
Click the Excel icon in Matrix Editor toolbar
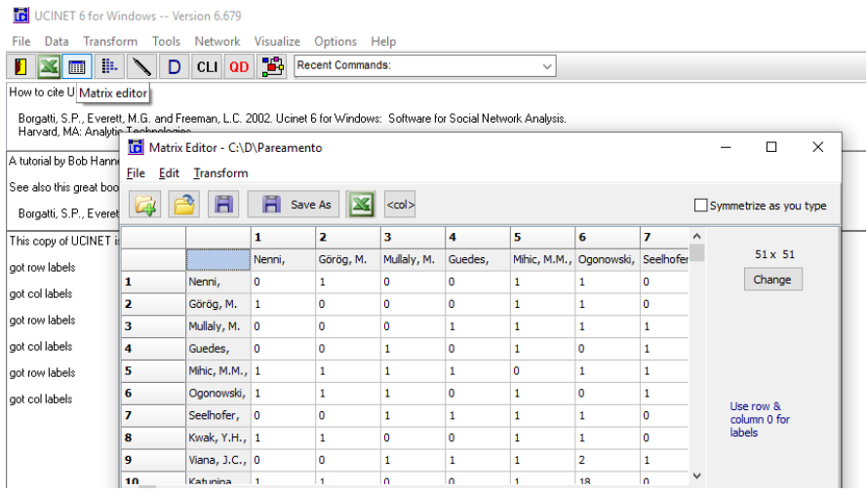tap(362, 205)
